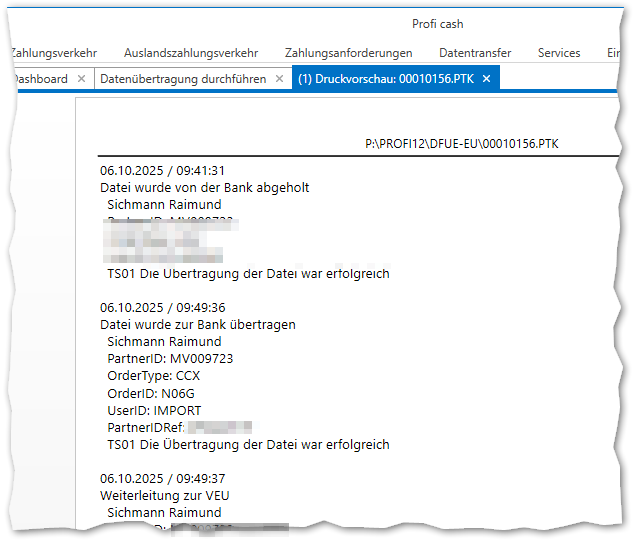Image resolution: width=635 pixels, height=542 pixels.
Task: Close the Dashboard tab
Action: pos(82,79)
